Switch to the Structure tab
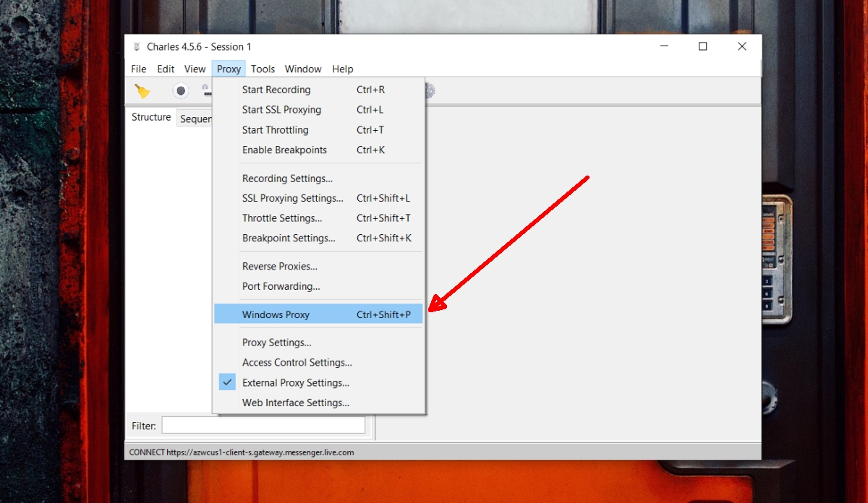Screen dimensions: 868x503 [x=150, y=116]
